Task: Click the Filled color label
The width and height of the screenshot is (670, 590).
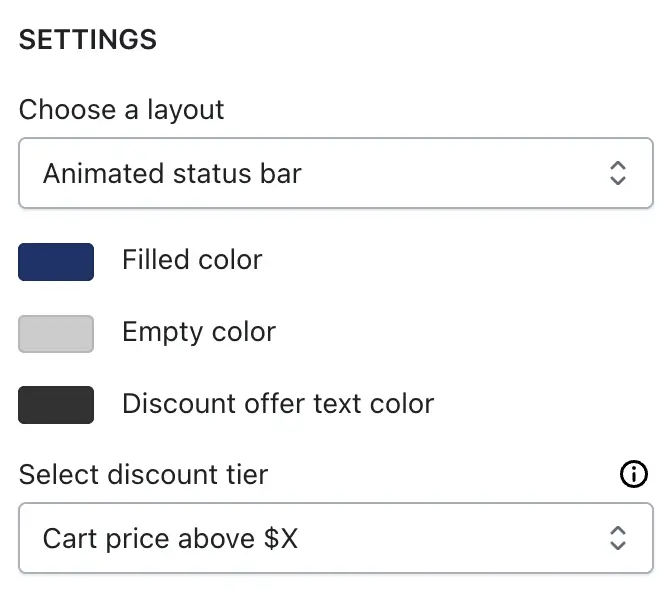Action: pos(192,259)
